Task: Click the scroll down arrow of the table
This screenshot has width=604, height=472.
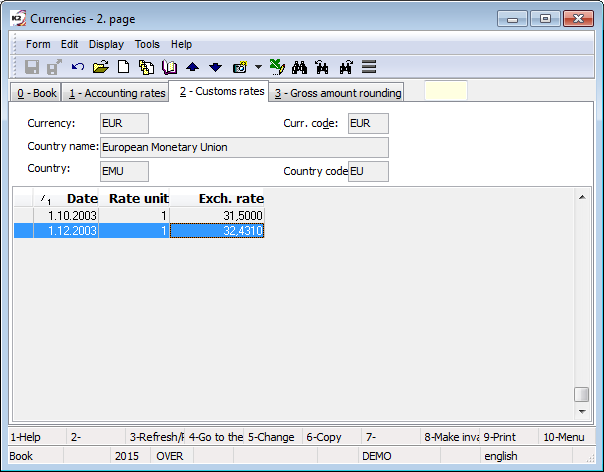Action: 582,412
